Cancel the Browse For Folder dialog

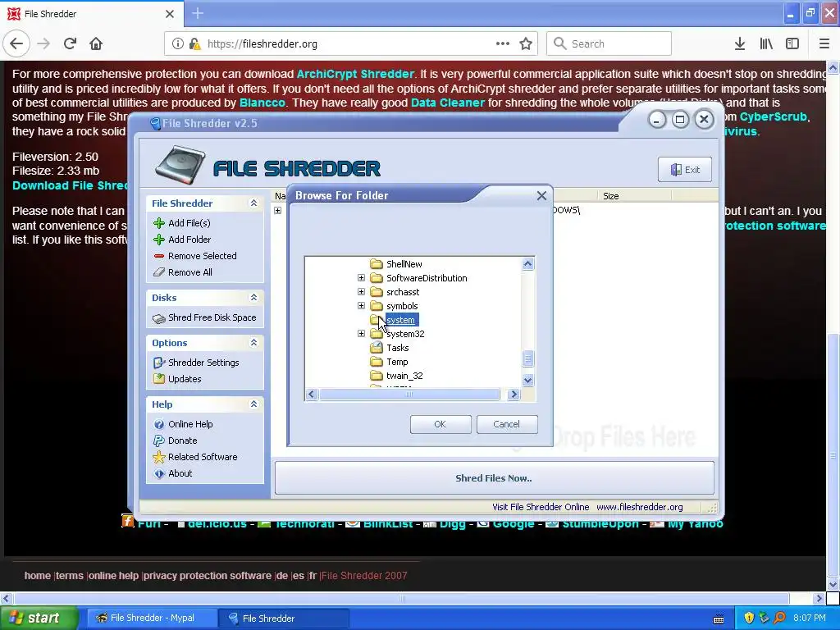click(x=507, y=424)
